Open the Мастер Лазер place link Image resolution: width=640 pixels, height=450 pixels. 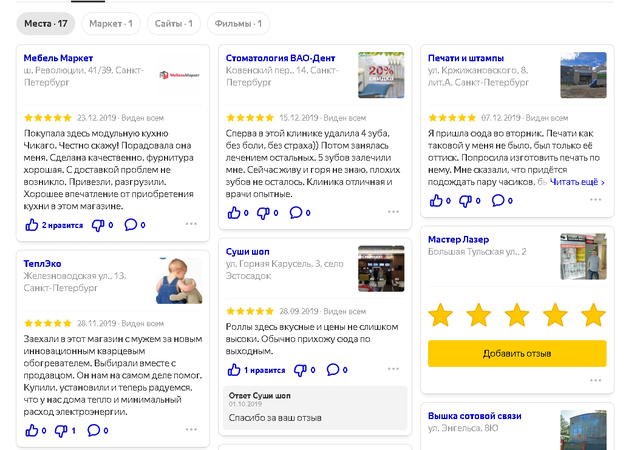(458, 239)
